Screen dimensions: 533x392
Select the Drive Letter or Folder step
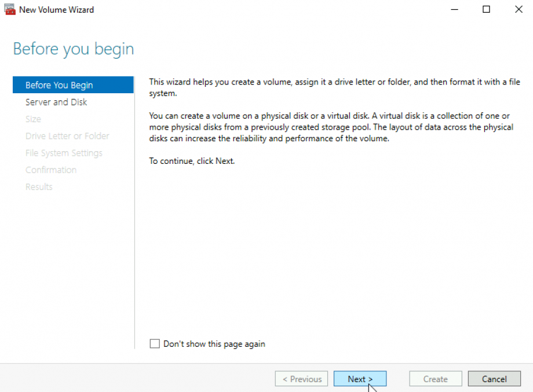[x=67, y=135]
